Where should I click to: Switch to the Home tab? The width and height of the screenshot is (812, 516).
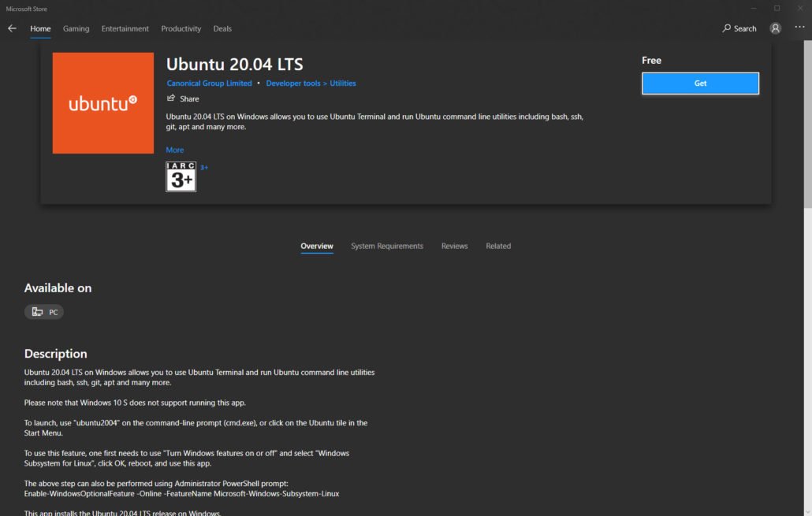pos(40,29)
